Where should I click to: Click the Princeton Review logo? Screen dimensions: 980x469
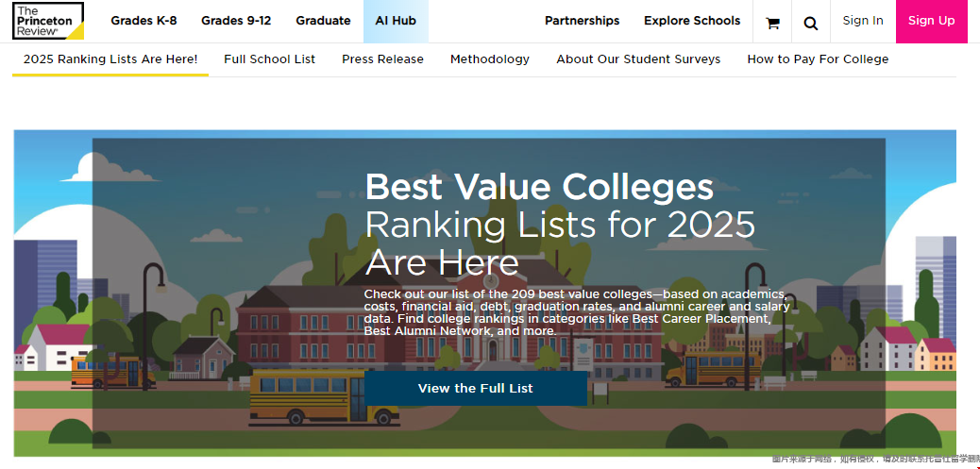tap(47, 21)
